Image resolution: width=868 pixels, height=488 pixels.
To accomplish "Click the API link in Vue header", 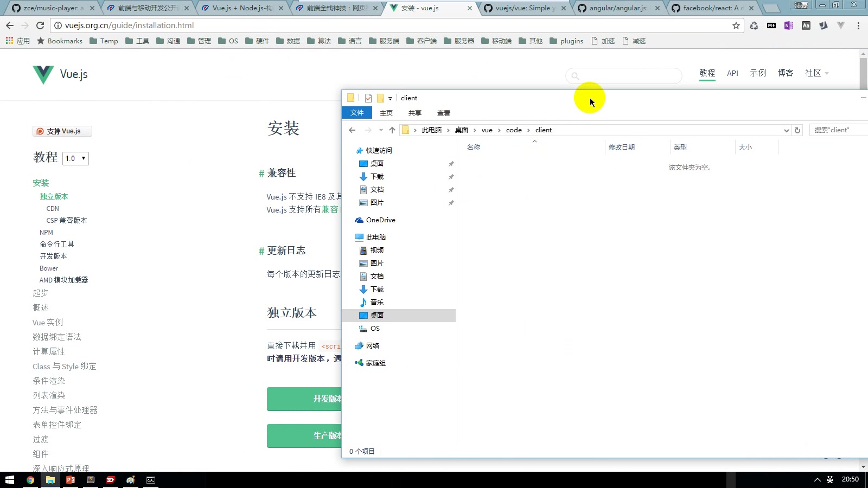I will [732, 73].
